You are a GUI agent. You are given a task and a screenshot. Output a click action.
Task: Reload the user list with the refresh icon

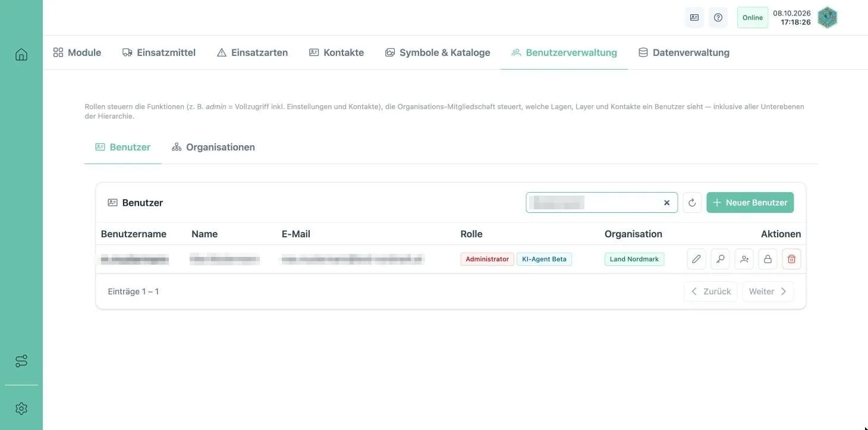[x=692, y=203]
